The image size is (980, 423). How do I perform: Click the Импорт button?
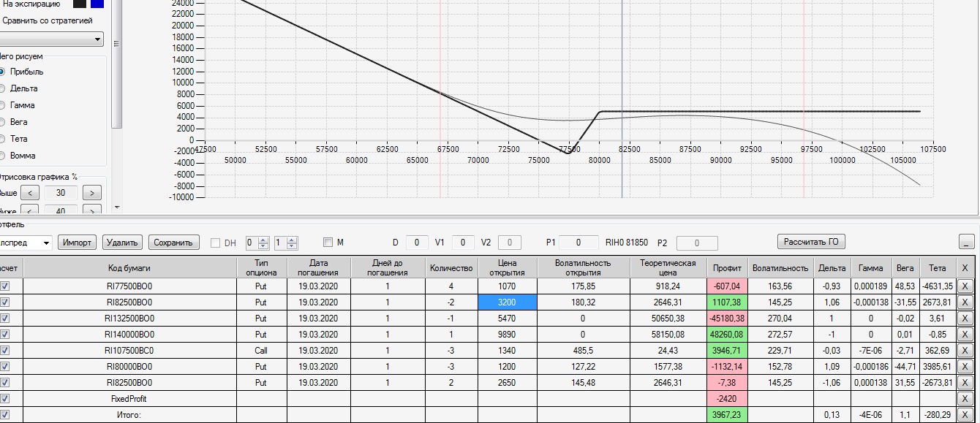(x=77, y=243)
